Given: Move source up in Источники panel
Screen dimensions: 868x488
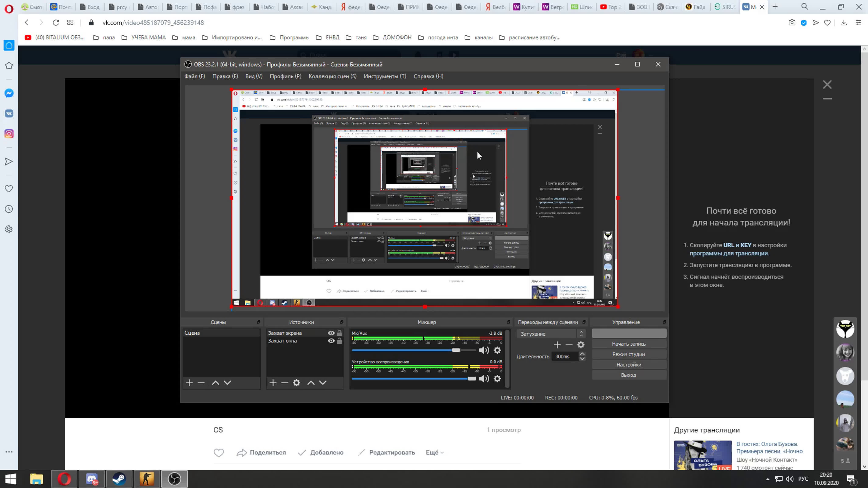Looking at the screenshot, I should coord(311,383).
